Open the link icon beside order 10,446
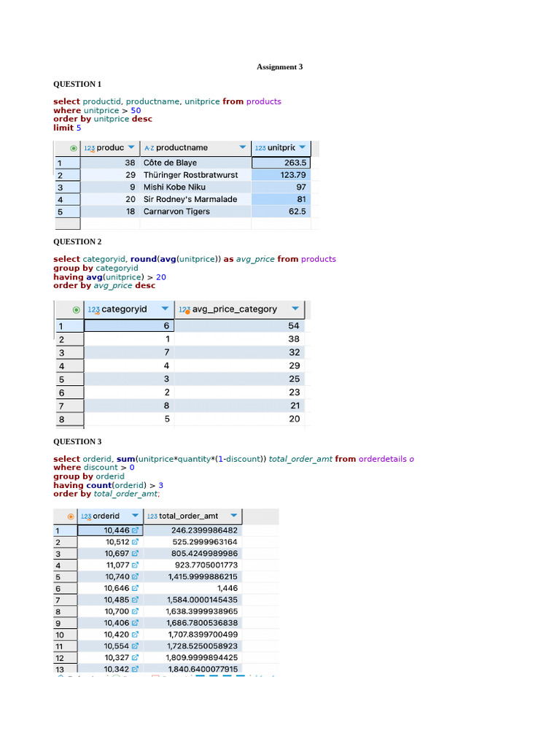 (x=135, y=530)
